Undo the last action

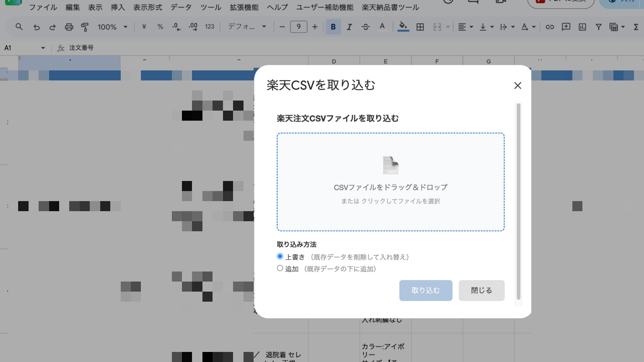click(x=36, y=27)
